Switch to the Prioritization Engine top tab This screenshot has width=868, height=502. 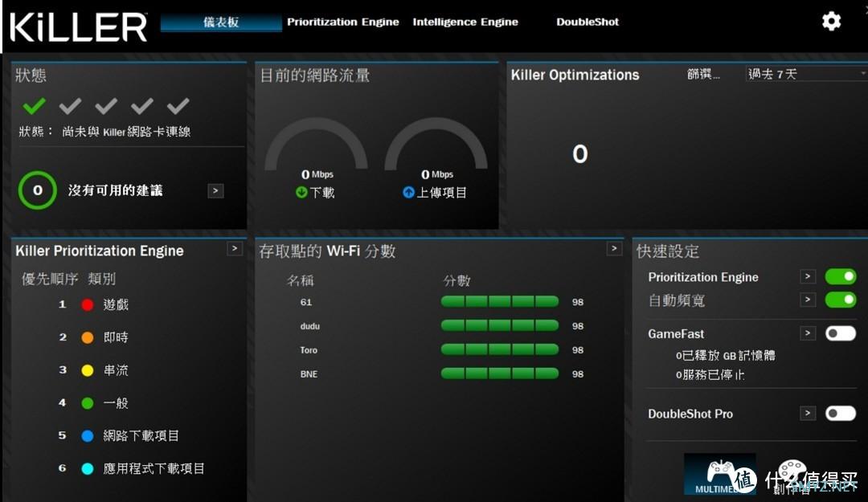coord(342,22)
